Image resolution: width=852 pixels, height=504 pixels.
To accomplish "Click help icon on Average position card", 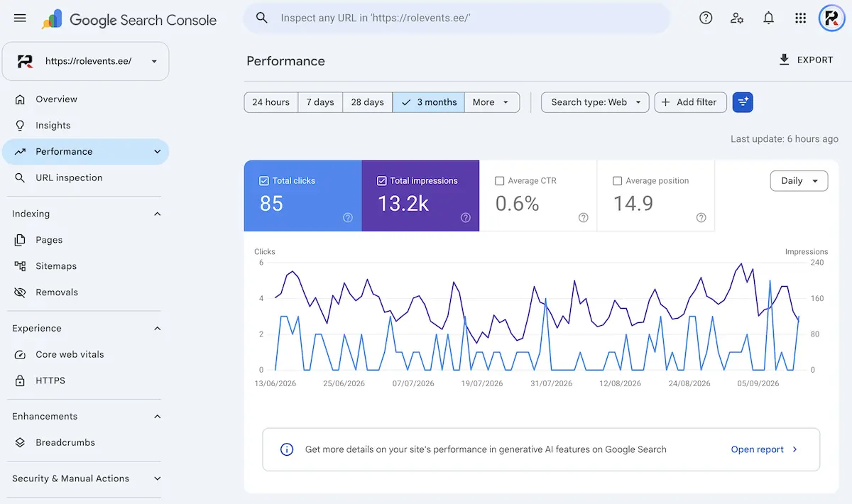I will (x=701, y=218).
